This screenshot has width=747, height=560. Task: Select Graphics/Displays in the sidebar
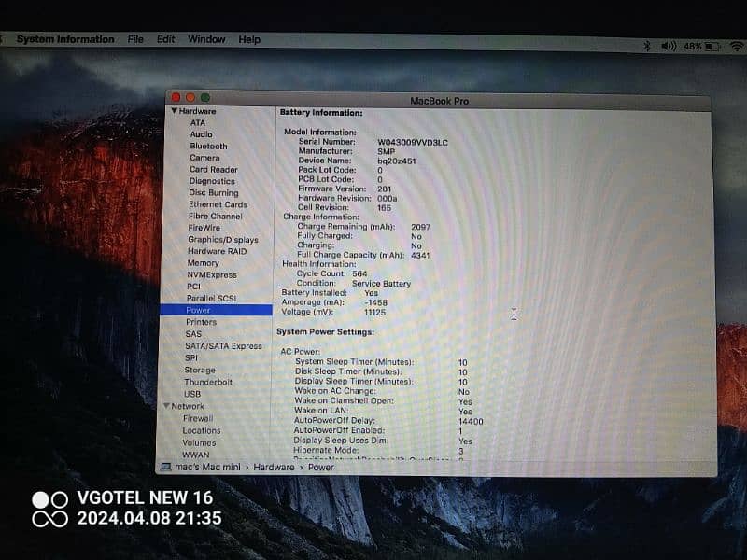(223, 240)
